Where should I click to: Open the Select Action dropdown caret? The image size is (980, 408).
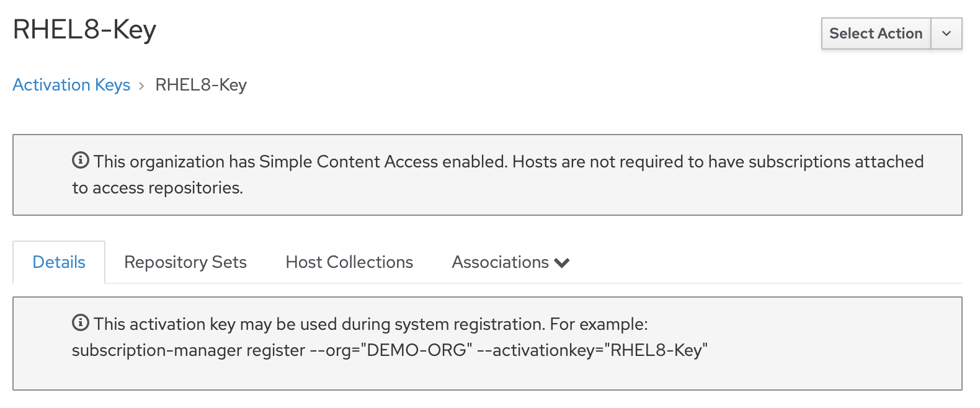point(947,33)
